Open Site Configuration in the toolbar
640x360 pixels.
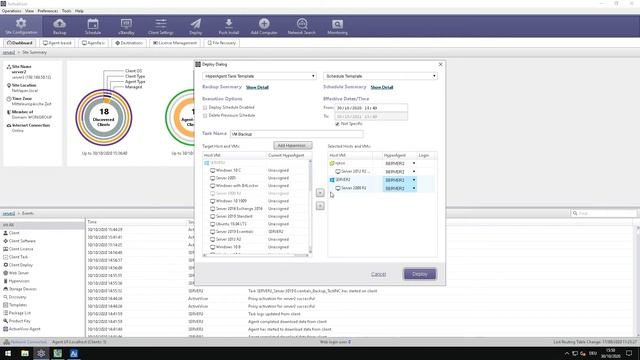coord(21,26)
